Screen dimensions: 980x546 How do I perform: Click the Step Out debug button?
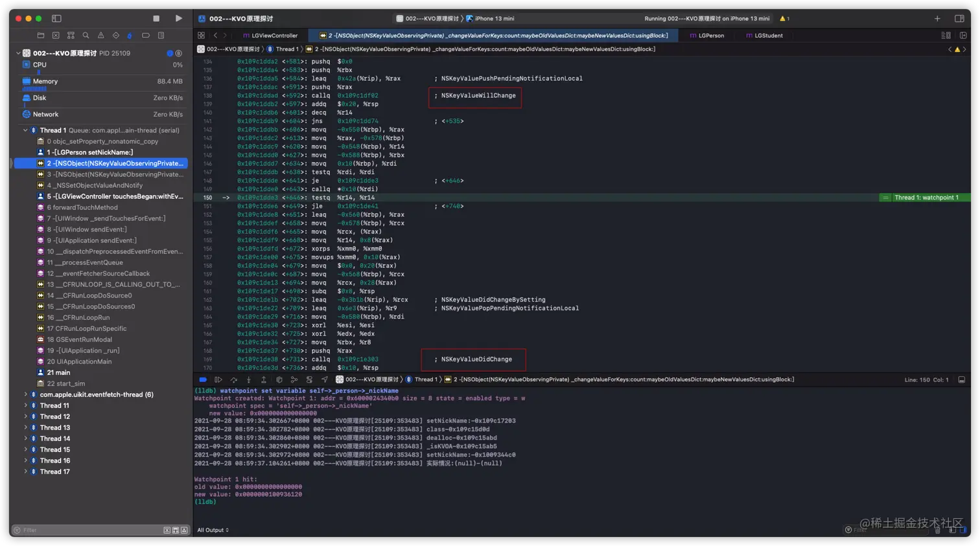tap(264, 380)
